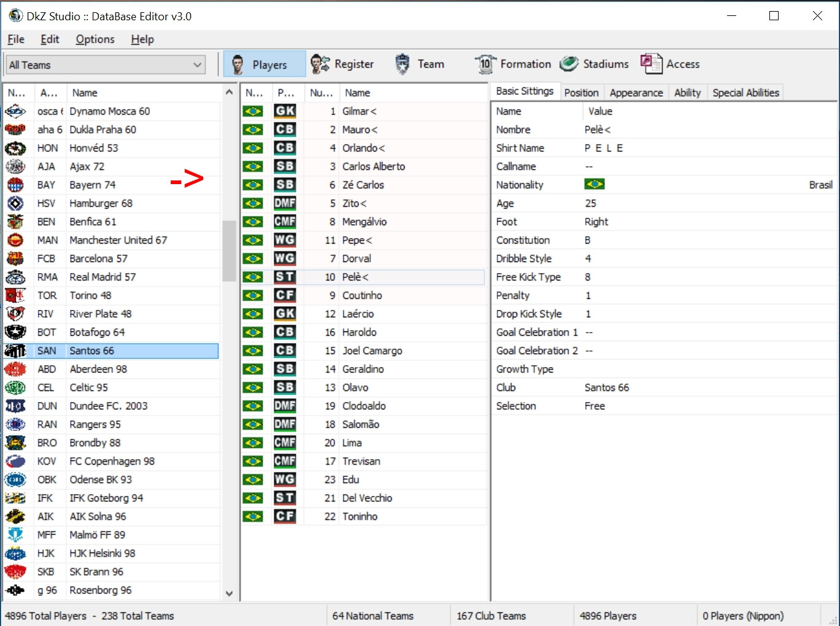Click the Nationality Brazil flag value
The width and height of the screenshot is (840, 626).
click(594, 184)
